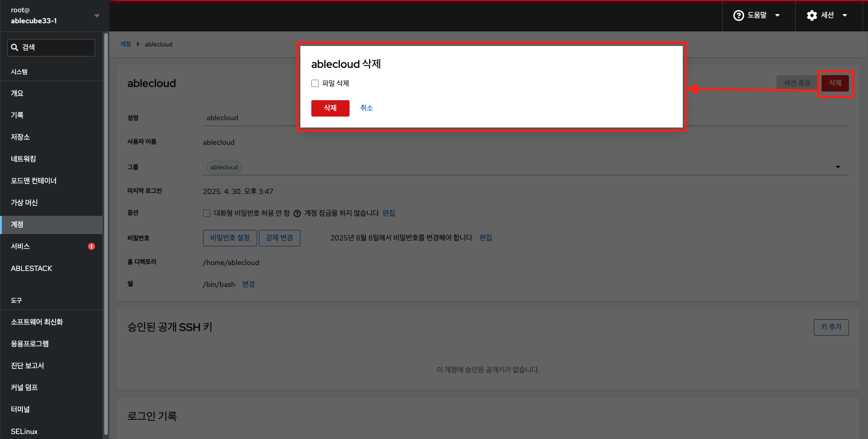Click the root@ ablecube33-1 host label
Screen dimensions: 868x439
point(34,15)
